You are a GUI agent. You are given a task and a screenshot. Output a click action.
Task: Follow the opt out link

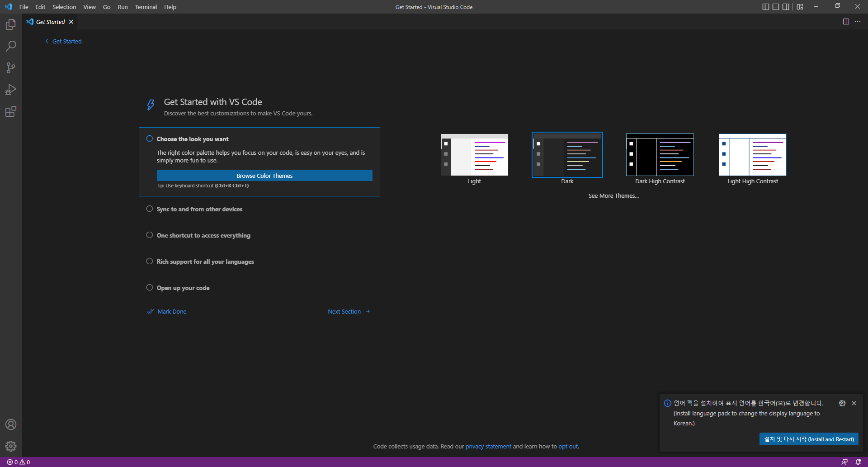coord(568,446)
